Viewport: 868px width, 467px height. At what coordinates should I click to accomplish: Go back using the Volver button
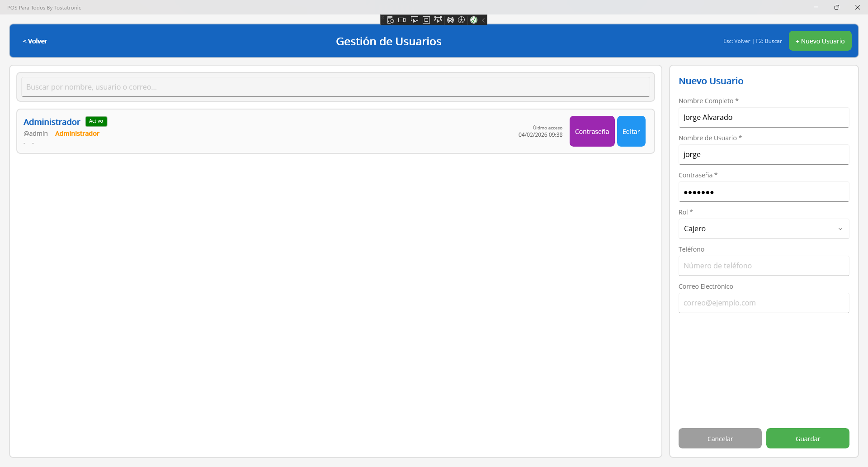[x=35, y=41]
